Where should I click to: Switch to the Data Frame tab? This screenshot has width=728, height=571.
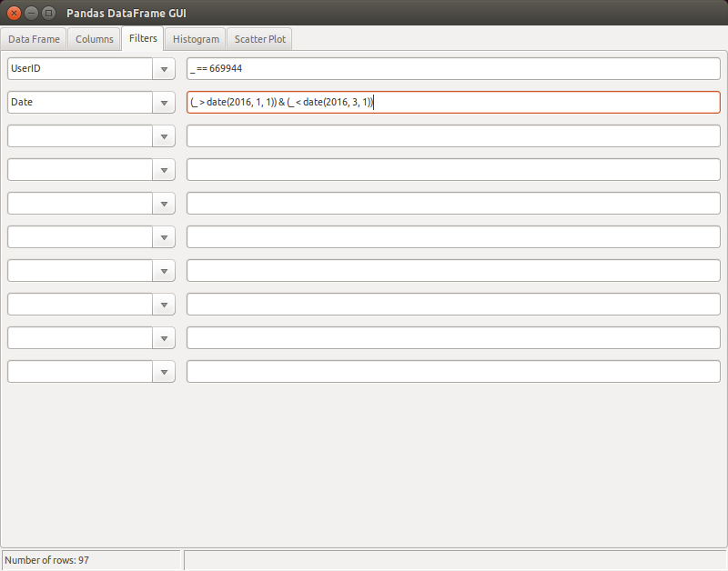pyautogui.click(x=34, y=39)
